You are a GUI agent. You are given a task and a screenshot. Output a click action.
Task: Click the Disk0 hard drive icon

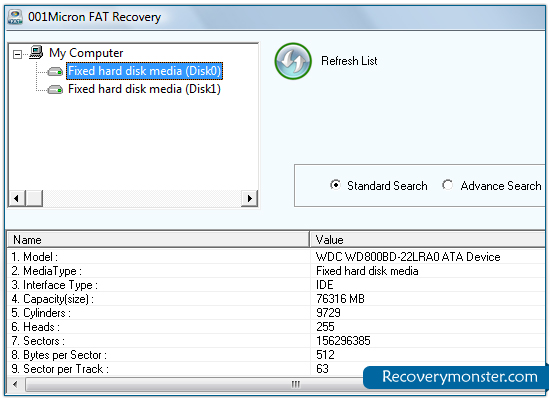55,72
